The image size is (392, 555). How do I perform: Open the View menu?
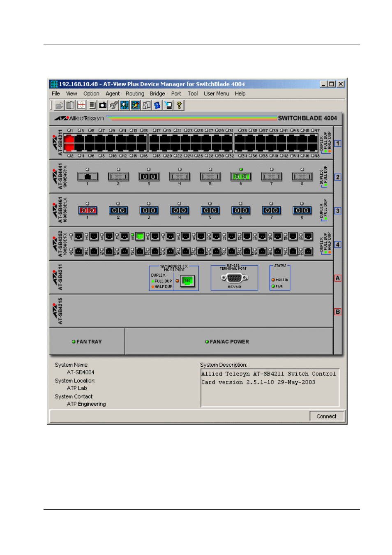click(x=71, y=94)
